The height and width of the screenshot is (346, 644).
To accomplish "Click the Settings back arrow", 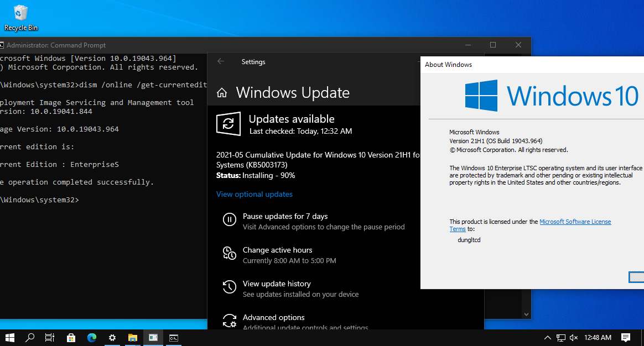I will click(x=221, y=61).
